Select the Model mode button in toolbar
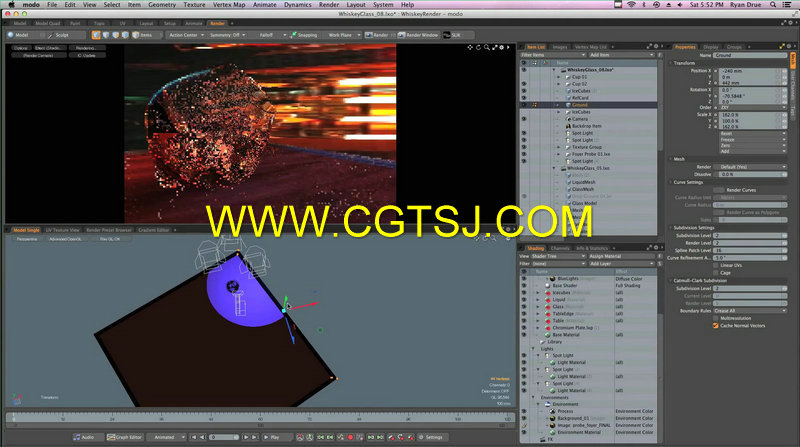The height and width of the screenshot is (447, 800). [x=22, y=35]
